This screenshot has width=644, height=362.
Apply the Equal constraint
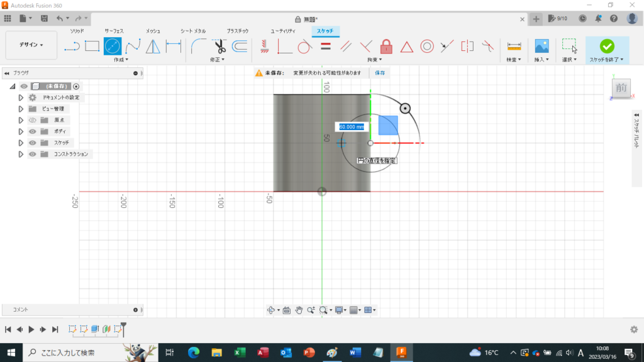(326, 47)
